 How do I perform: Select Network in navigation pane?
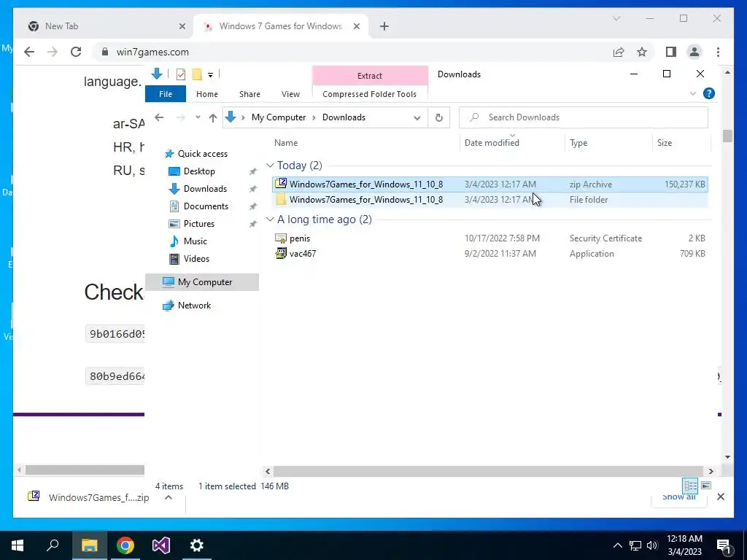(x=194, y=306)
